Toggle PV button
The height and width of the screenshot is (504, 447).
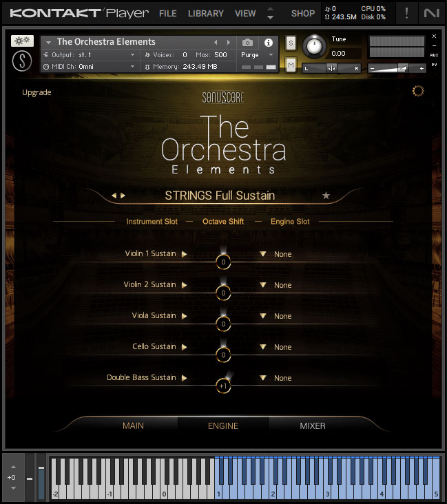click(x=434, y=65)
